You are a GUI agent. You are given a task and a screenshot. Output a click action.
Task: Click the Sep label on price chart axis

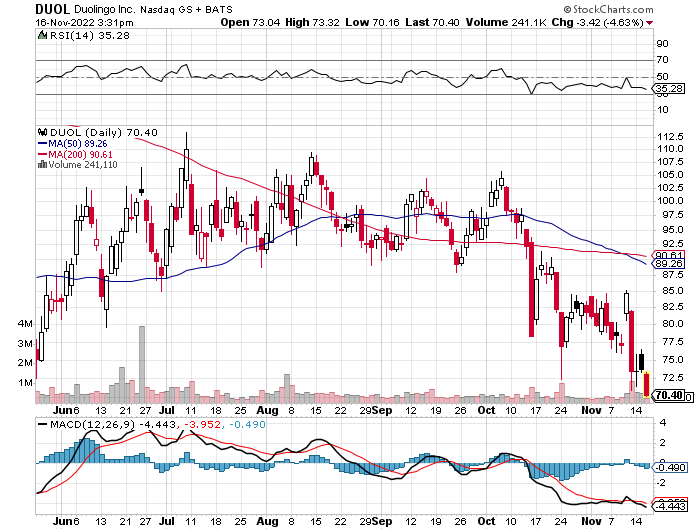pos(383,410)
